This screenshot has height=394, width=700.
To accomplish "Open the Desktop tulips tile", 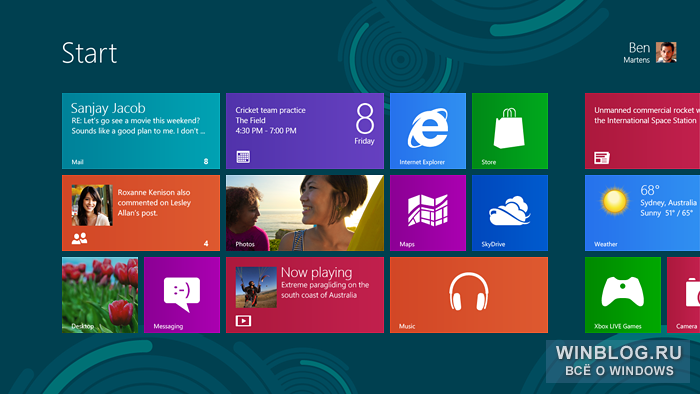I will pos(100,295).
